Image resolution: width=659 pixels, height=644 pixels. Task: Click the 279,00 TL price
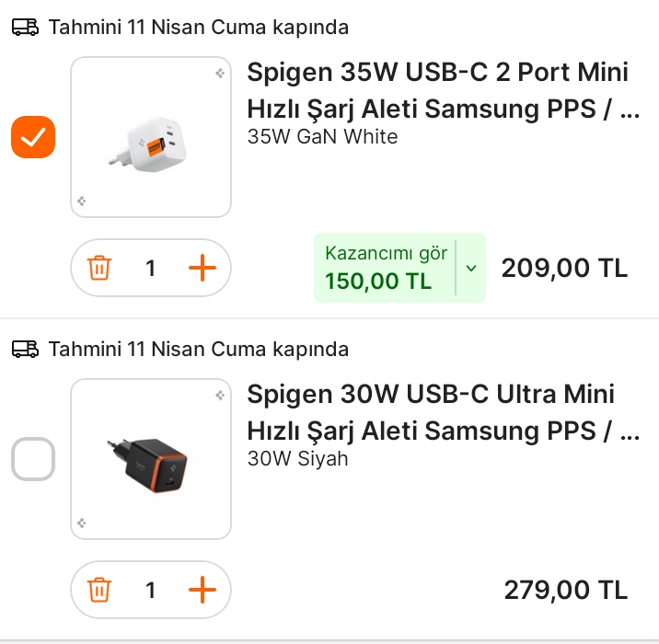(x=565, y=590)
